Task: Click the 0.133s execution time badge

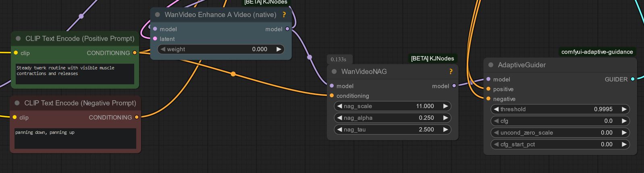Action: pyautogui.click(x=339, y=59)
